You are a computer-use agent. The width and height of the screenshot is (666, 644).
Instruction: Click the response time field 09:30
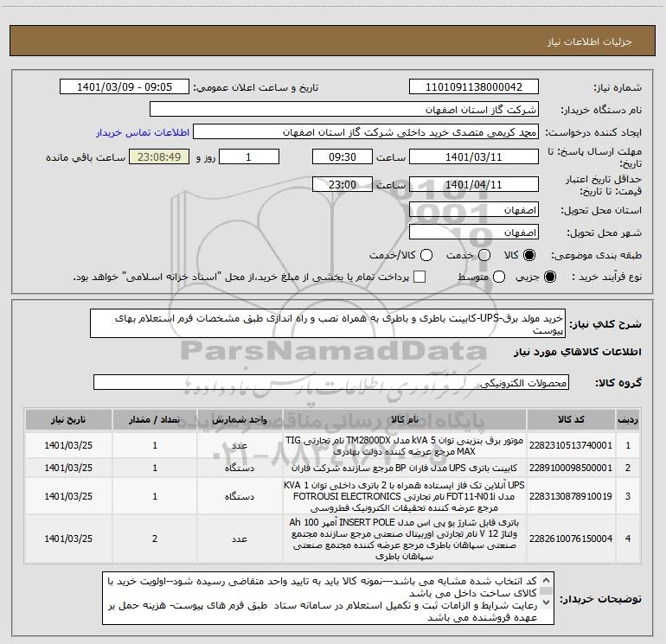pos(343,157)
